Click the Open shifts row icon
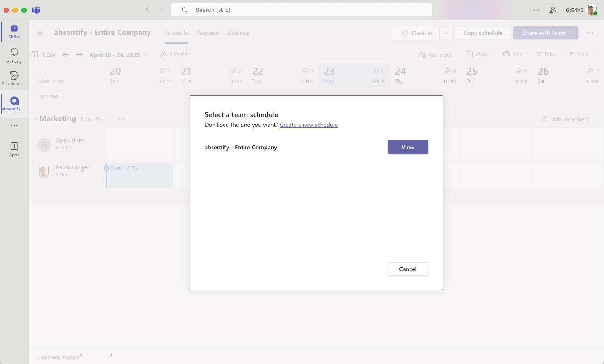The image size is (604, 364). tap(44, 144)
